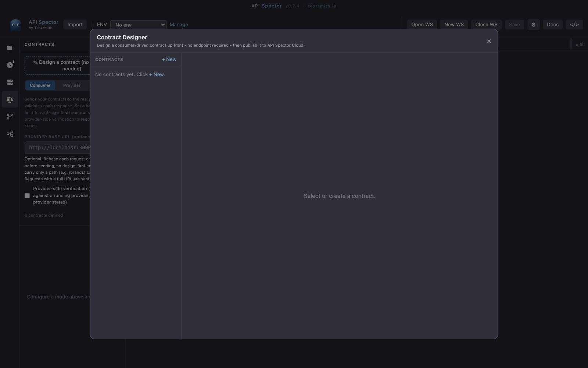The image size is (588, 368).
Task: Click 'Select or create a contract.' placeholder text
Action: pyautogui.click(x=340, y=196)
